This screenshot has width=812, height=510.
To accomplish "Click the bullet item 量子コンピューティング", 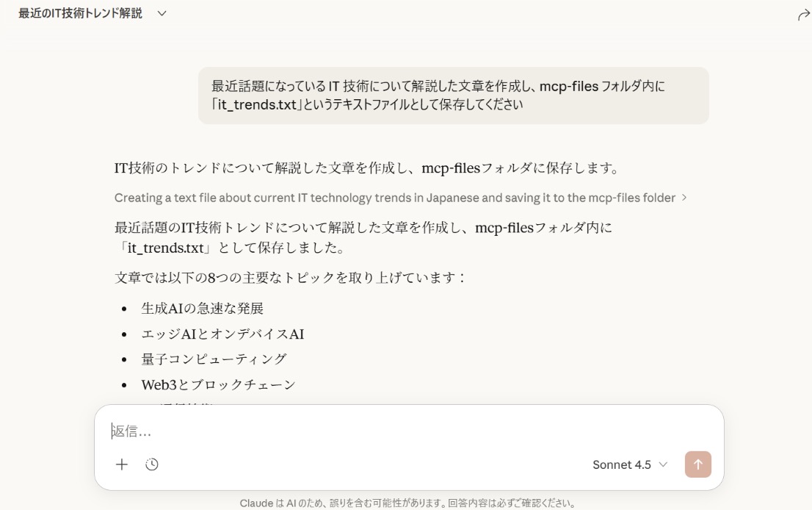I will click(x=214, y=359).
